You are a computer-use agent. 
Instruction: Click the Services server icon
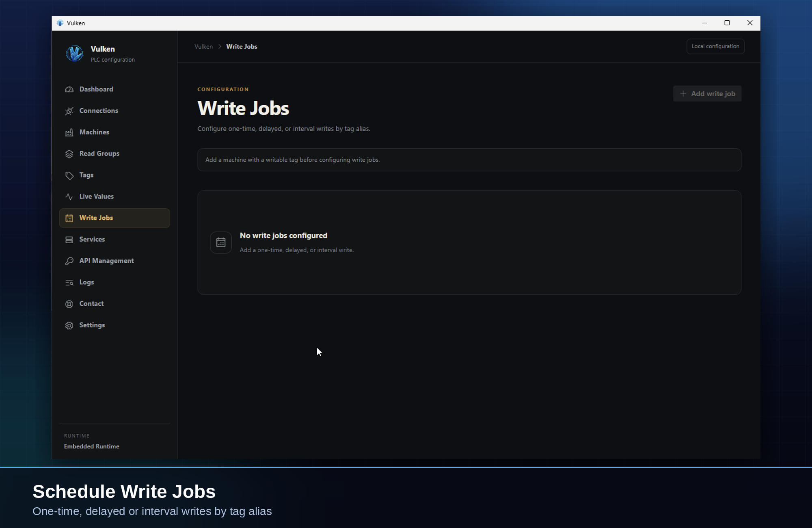[69, 240]
